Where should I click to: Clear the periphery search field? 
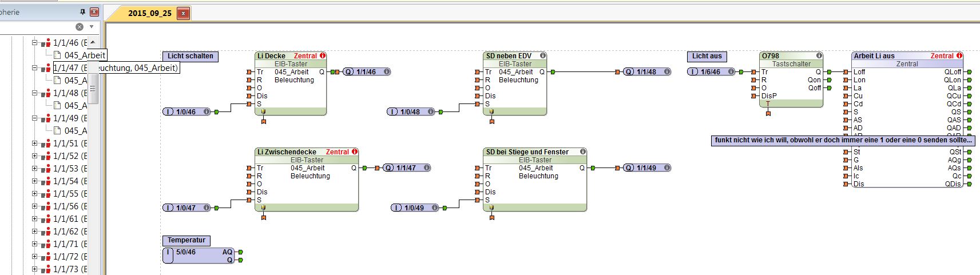(x=80, y=27)
